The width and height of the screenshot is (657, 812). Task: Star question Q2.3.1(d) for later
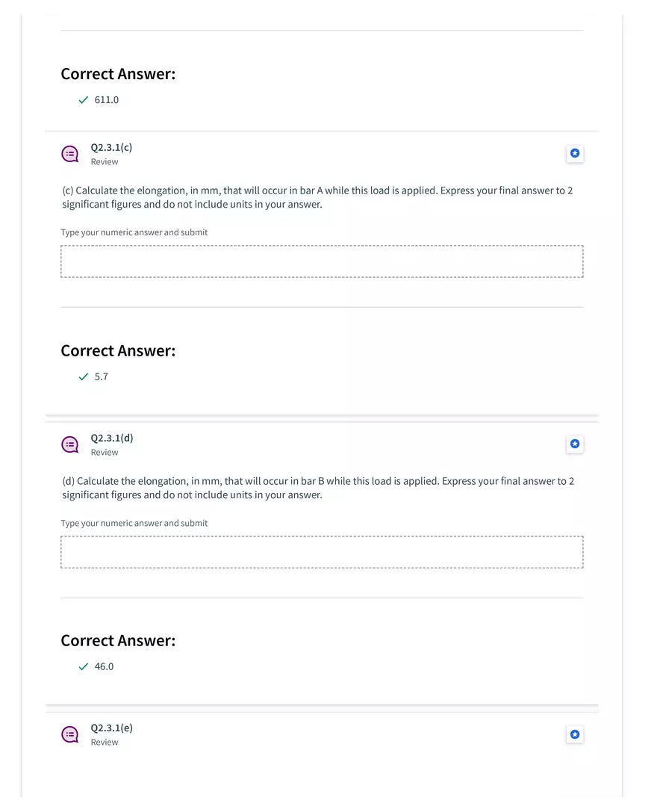tap(574, 444)
